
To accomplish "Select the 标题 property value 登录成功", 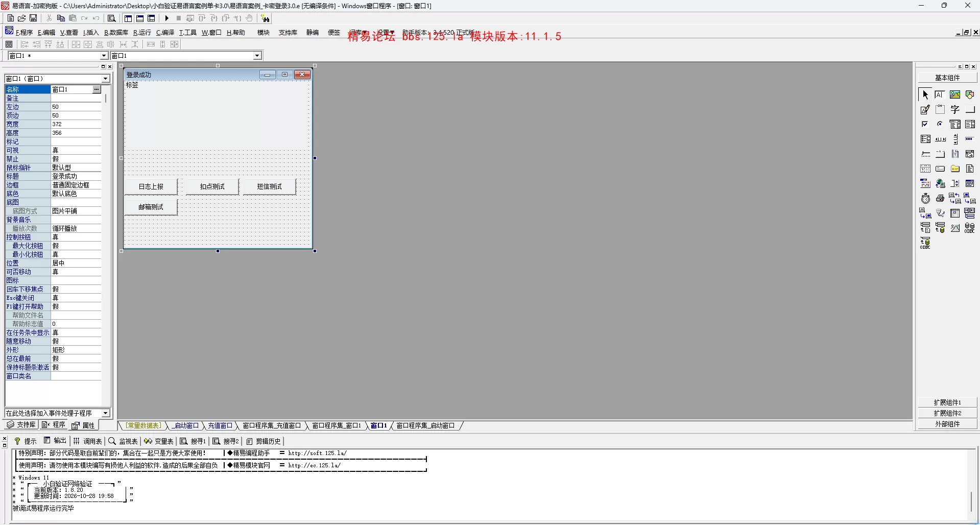I will click(76, 176).
